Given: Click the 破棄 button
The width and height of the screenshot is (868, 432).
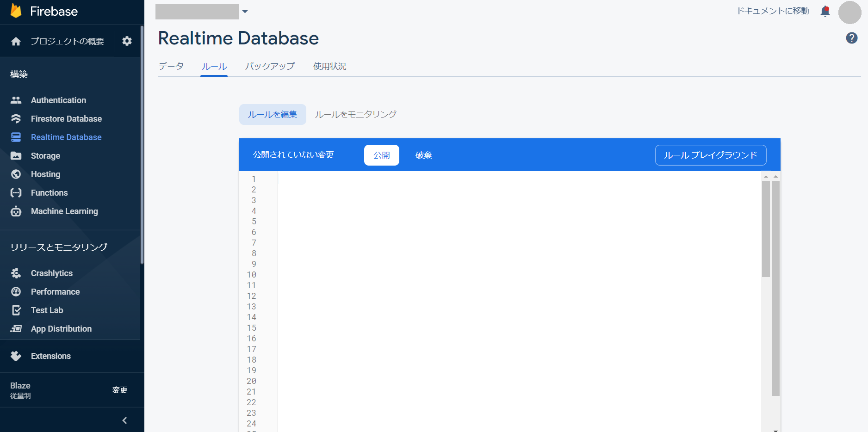Looking at the screenshot, I should click(x=423, y=155).
